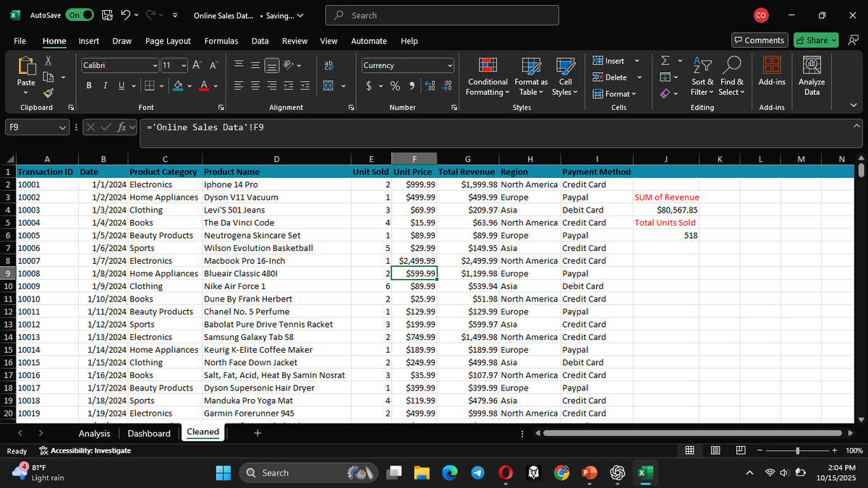Switch to the Formulas ribbon tab

click(x=221, y=41)
